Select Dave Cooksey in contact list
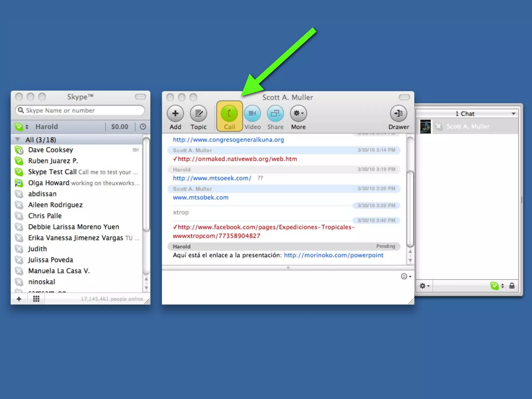Screen dimensions: 532x399 [x=51, y=150]
